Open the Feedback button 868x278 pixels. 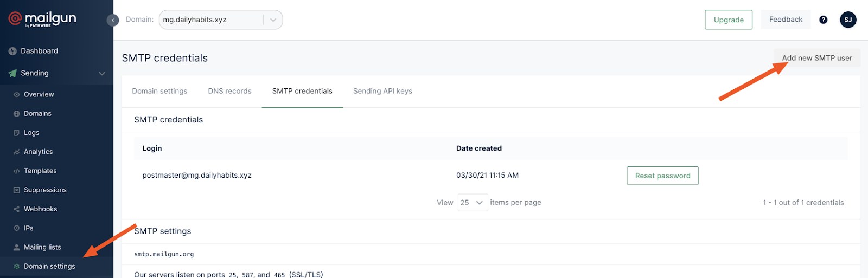coord(785,20)
